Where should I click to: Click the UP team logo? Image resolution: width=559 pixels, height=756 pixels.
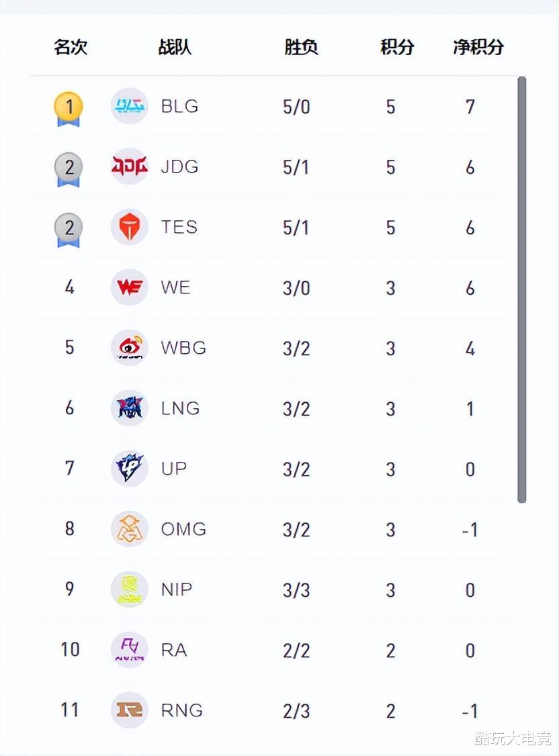pyautogui.click(x=129, y=468)
